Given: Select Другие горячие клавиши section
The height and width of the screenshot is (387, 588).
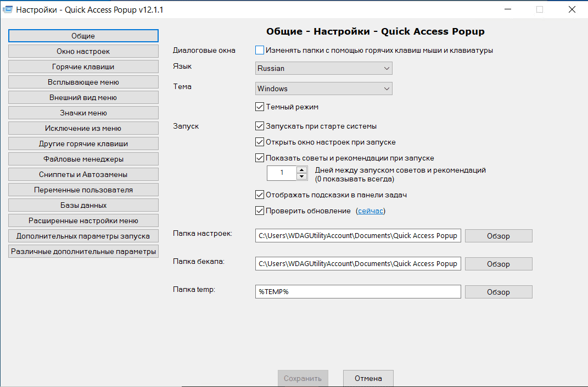Looking at the screenshot, I should [x=83, y=143].
